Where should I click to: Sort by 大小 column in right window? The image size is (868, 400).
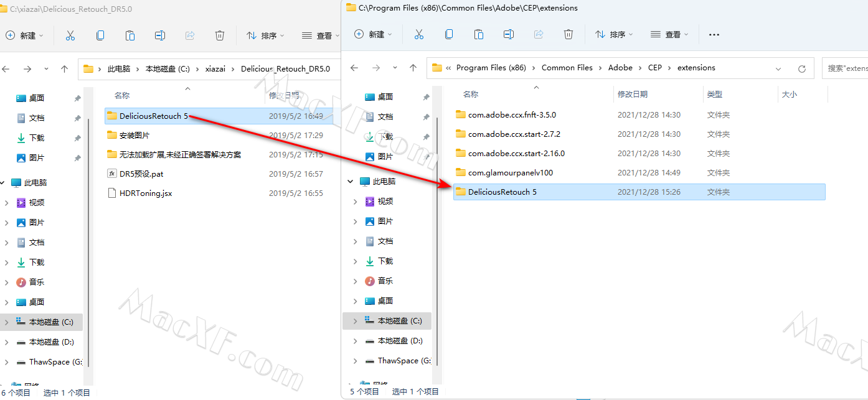(x=789, y=94)
